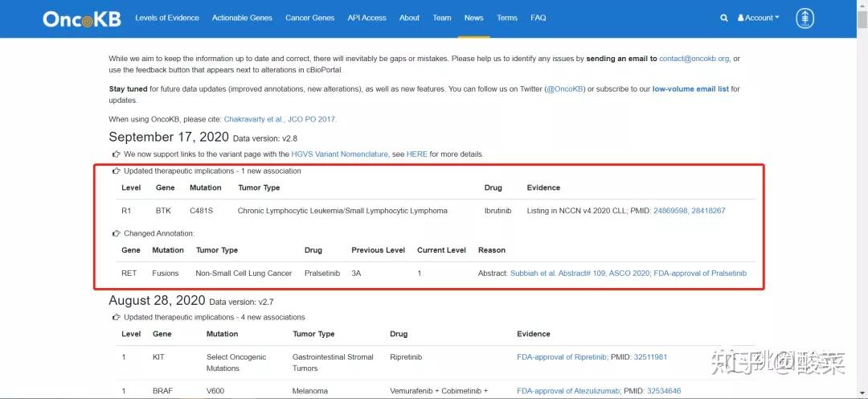The image size is (868, 399).
Task: Click the HERE link for details
Action: [417, 154]
